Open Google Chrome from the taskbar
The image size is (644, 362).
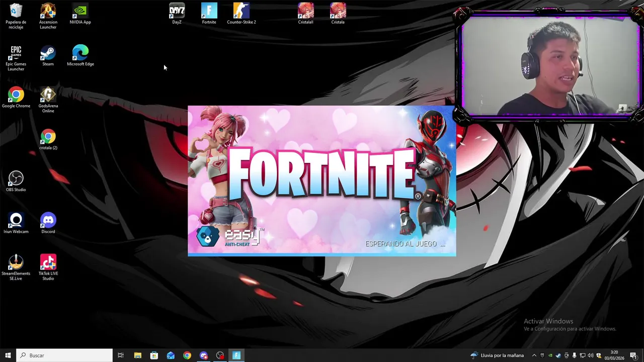click(187, 355)
